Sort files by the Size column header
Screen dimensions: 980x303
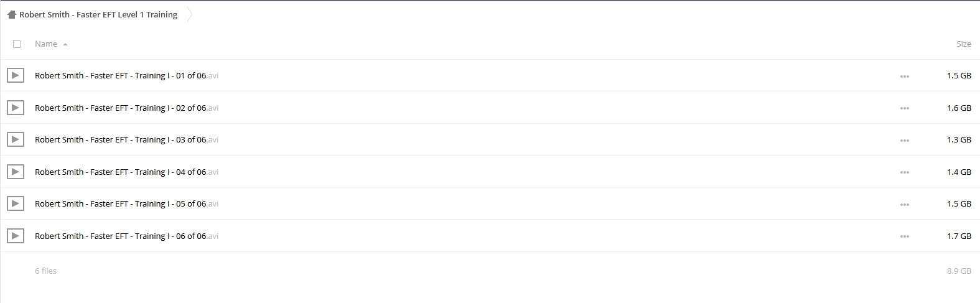963,44
